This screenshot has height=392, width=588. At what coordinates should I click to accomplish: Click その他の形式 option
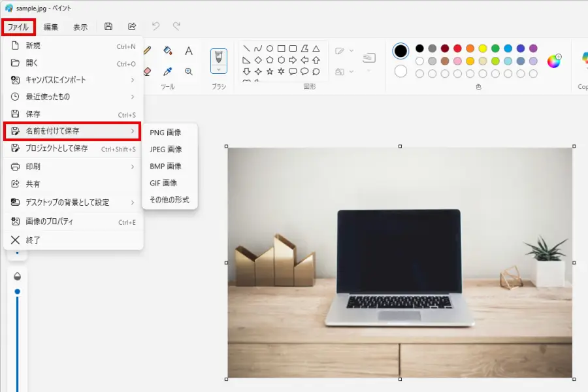[169, 200]
